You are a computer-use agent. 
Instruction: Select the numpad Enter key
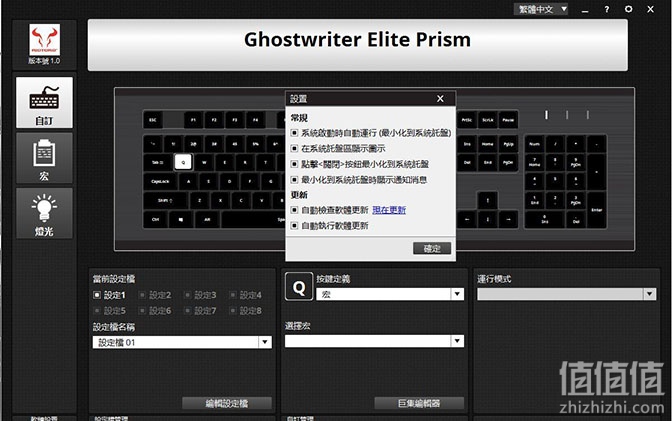[597, 210]
